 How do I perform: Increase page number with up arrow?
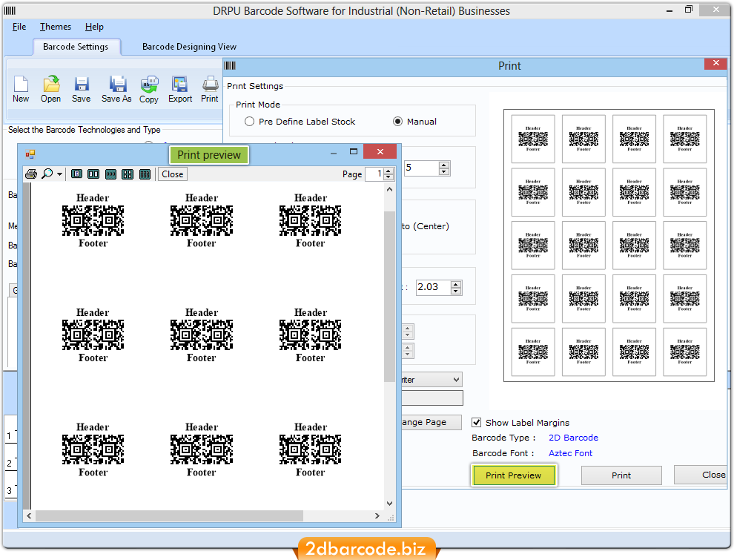389,171
